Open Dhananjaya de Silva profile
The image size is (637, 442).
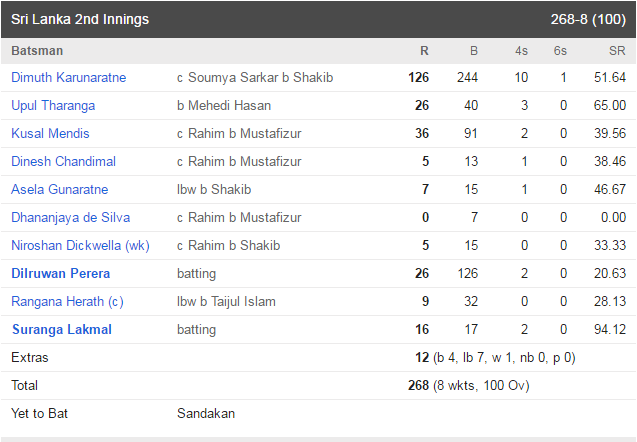click(71, 217)
